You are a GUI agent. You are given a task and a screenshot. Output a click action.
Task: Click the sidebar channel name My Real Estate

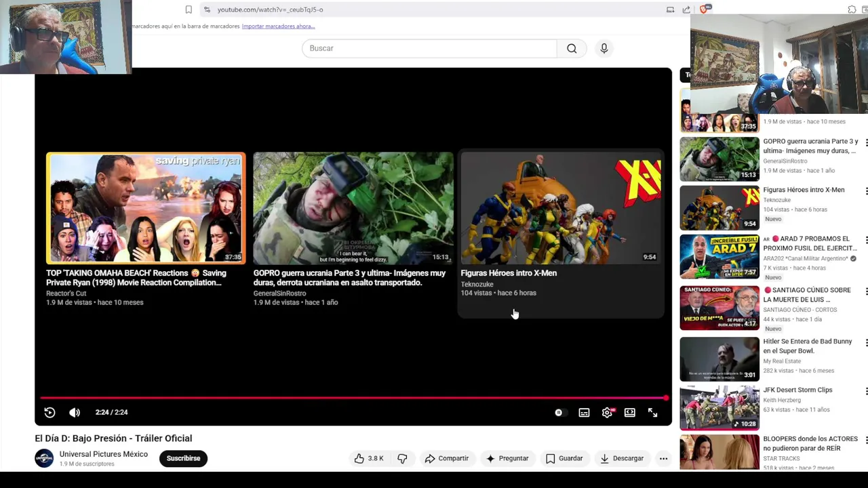[x=782, y=361]
